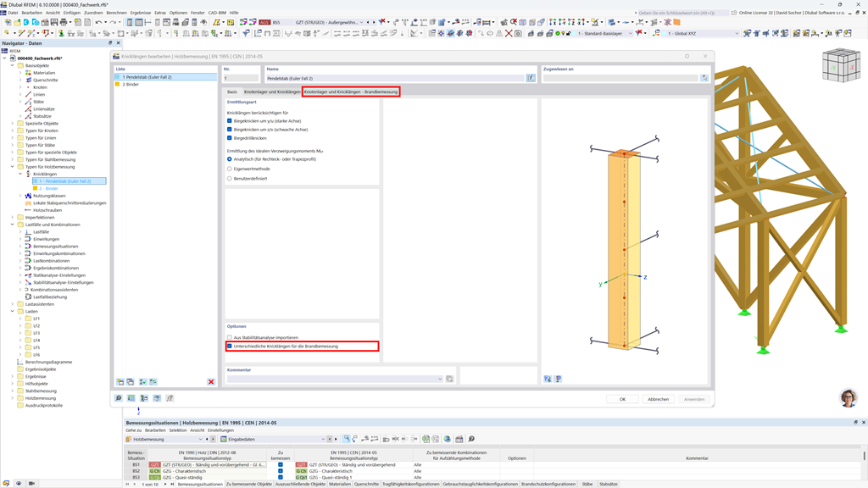Image resolution: width=868 pixels, height=488 pixels.
Task: Click the OK button
Action: coord(622,399)
